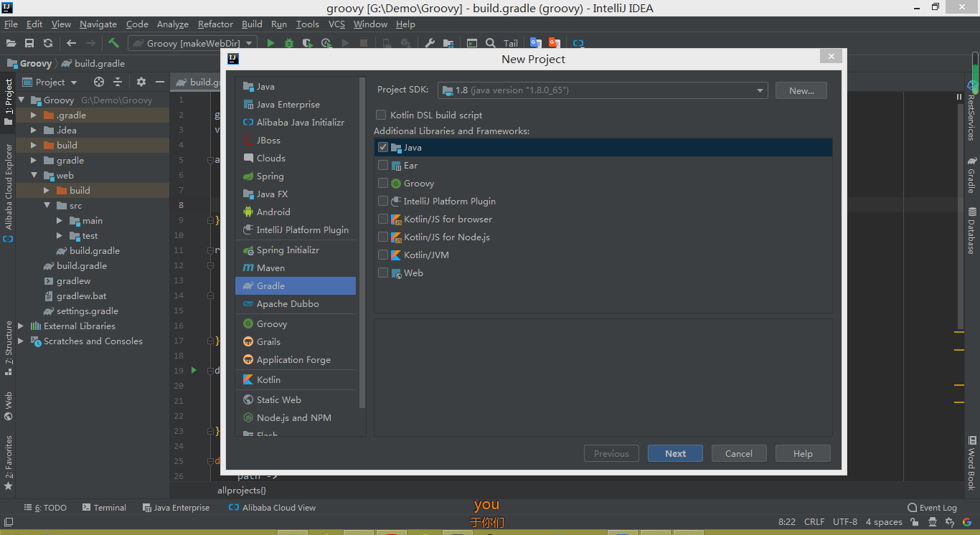
Task: Click the Debug bug icon
Action: point(289,43)
